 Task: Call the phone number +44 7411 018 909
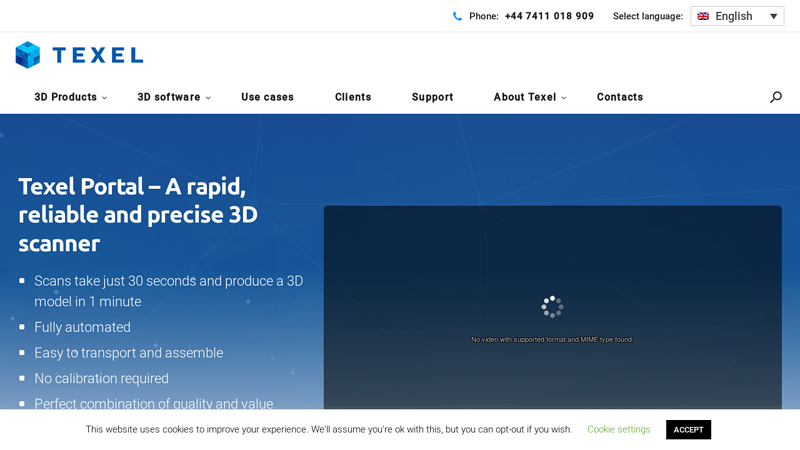[549, 16]
